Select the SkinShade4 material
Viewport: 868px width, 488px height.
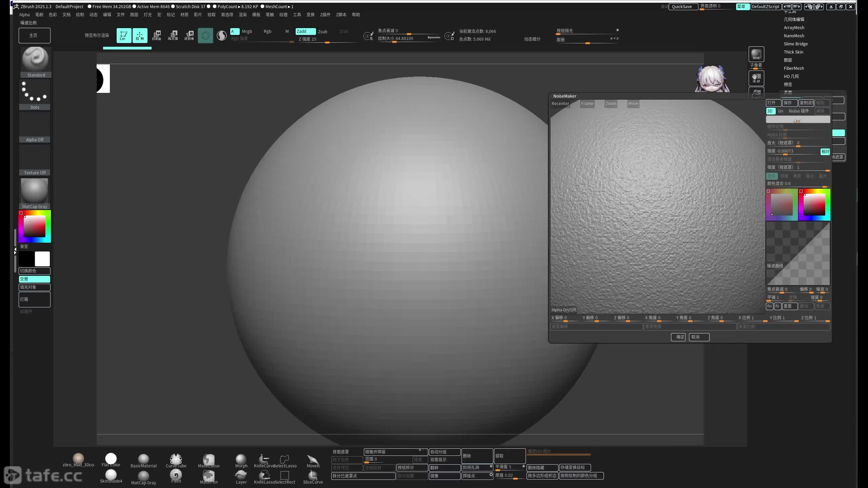pyautogui.click(x=111, y=476)
